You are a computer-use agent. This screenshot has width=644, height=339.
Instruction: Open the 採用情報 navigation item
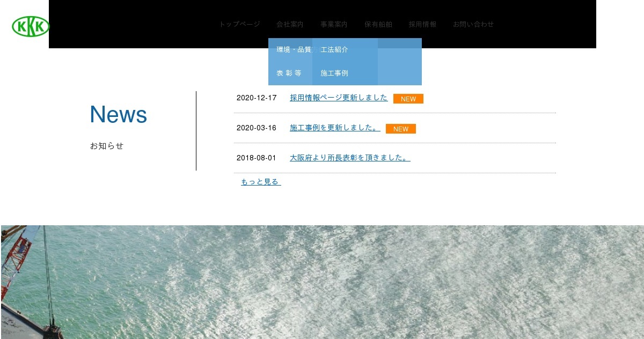422,24
